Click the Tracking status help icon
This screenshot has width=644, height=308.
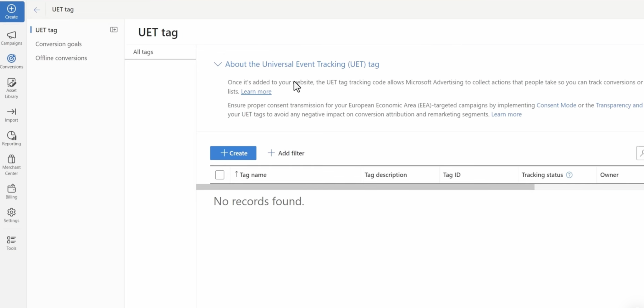[569, 175]
